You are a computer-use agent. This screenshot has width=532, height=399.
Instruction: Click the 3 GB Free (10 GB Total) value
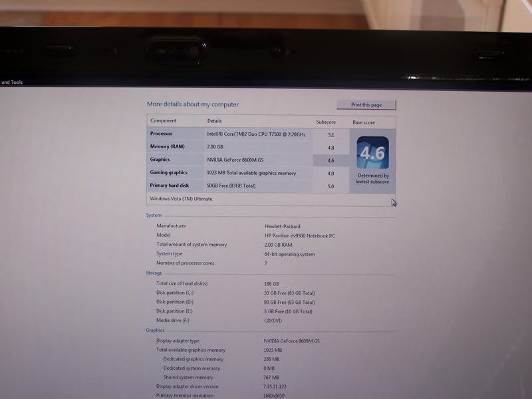pos(288,311)
